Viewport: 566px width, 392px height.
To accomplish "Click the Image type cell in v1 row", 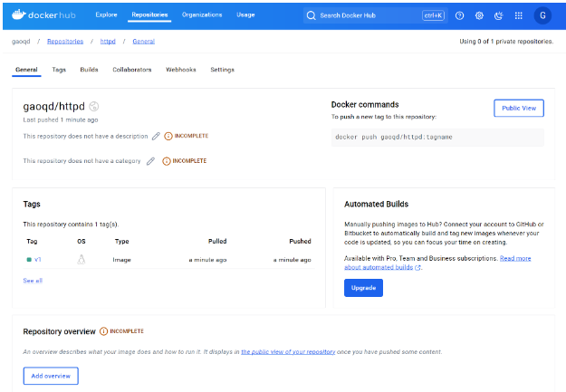I will (x=121, y=260).
